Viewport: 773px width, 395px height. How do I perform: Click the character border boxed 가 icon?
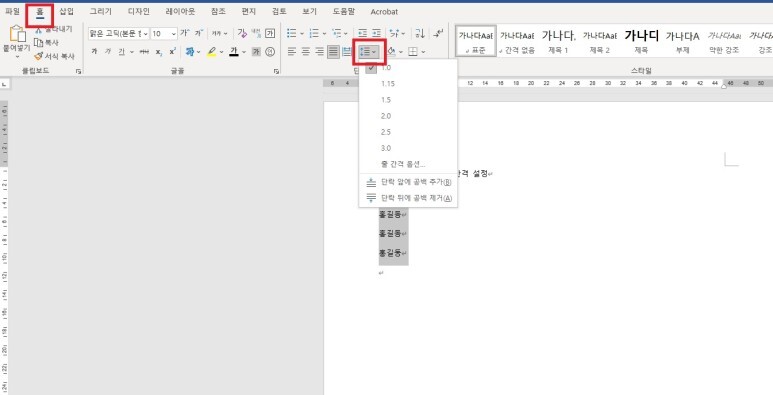coord(270,33)
